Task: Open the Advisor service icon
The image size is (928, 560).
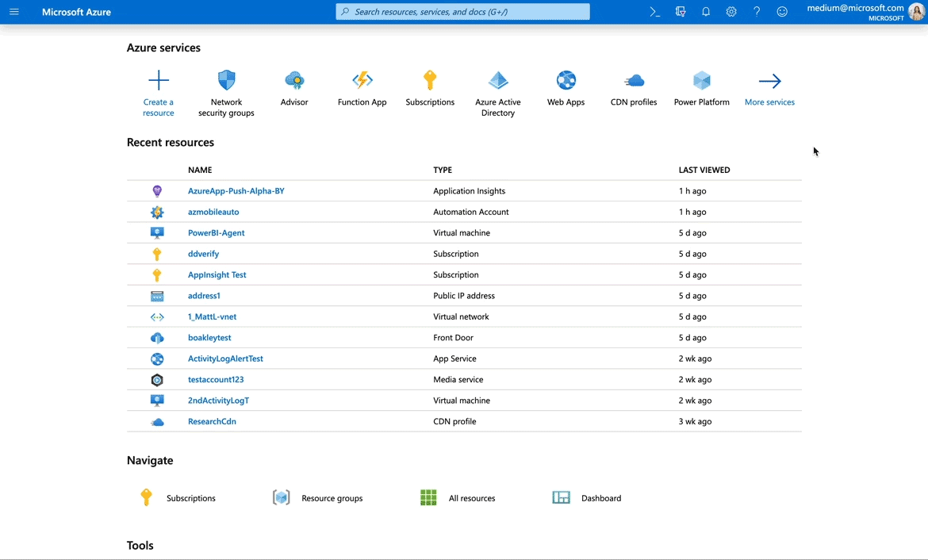Action: point(294,80)
